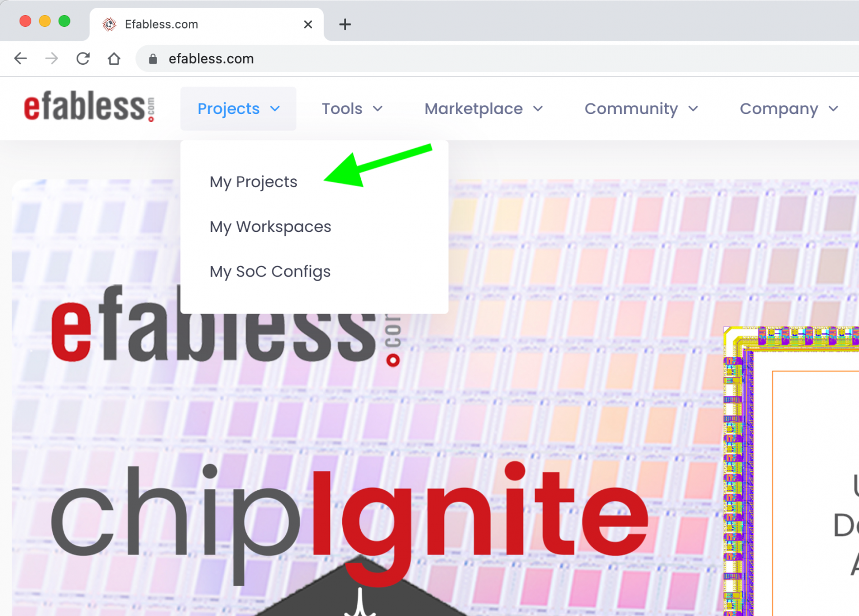Click the chip layout image on right
The width and height of the screenshot is (859, 616).
(x=791, y=471)
